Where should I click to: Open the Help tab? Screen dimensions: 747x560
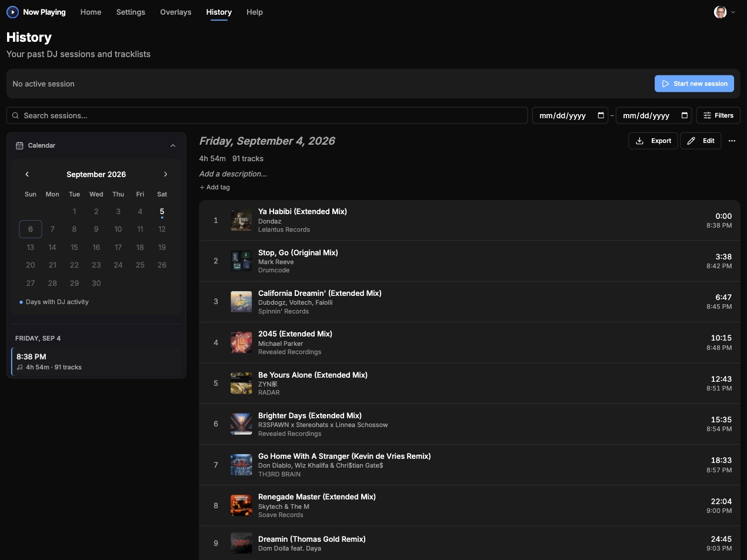tap(255, 12)
